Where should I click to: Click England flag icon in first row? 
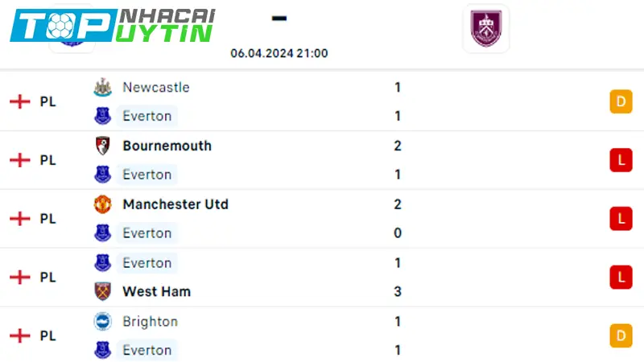point(19,101)
